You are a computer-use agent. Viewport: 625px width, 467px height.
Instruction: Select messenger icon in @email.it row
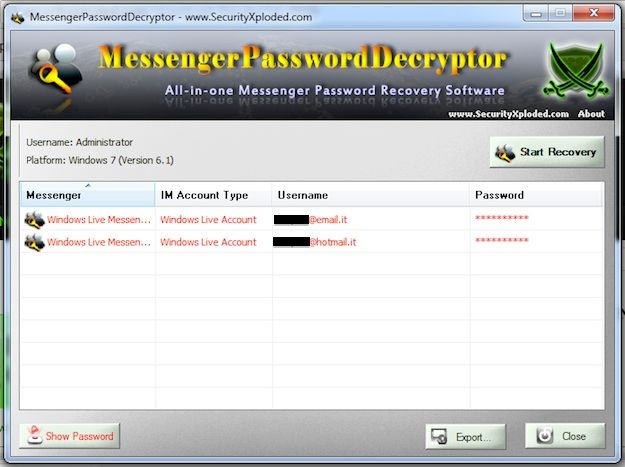pyautogui.click(x=34, y=220)
